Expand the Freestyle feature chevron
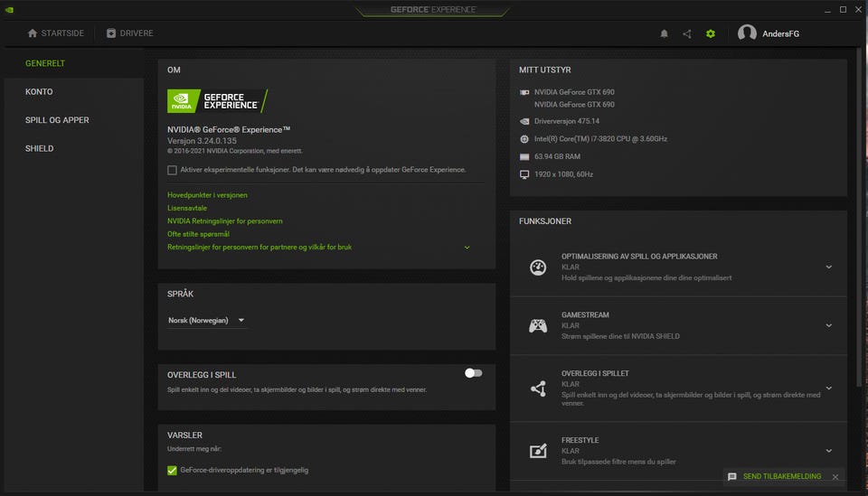The height and width of the screenshot is (496, 868). (829, 451)
